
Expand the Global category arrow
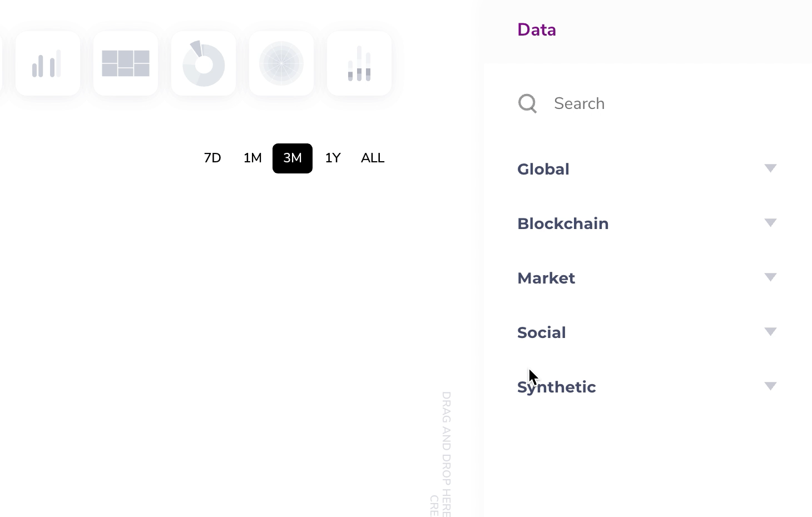(x=770, y=168)
